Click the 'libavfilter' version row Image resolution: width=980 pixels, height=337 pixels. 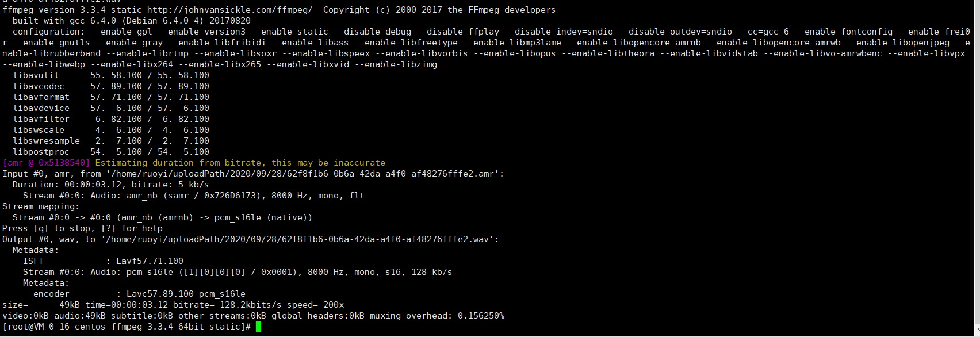pyautogui.click(x=111, y=119)
